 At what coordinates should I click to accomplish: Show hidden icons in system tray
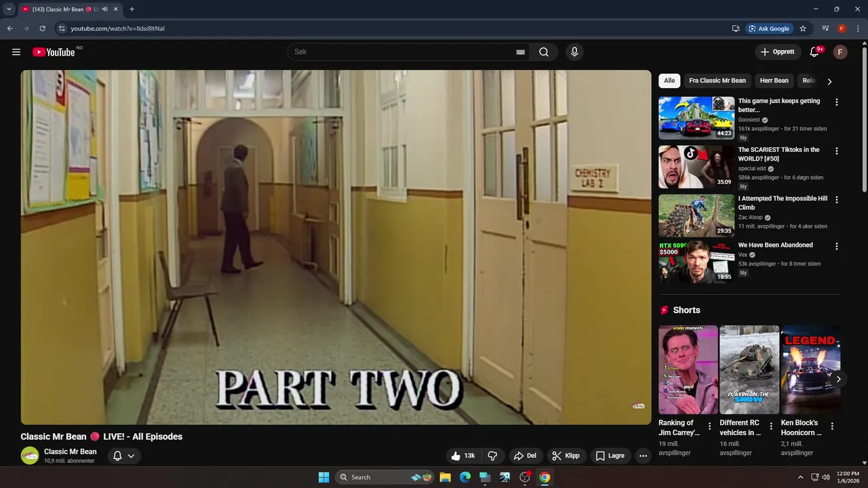800,477
